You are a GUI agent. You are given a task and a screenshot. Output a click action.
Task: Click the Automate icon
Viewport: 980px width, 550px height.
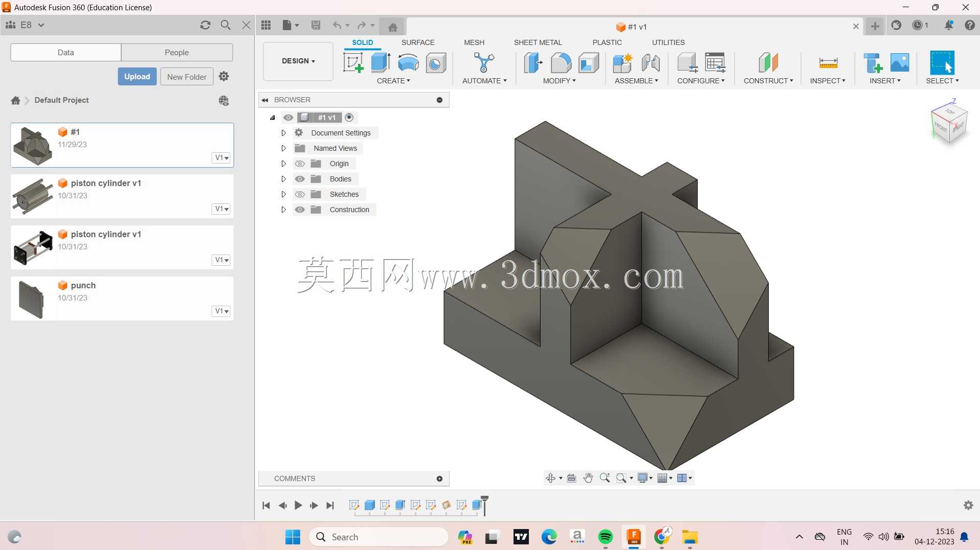484,63
